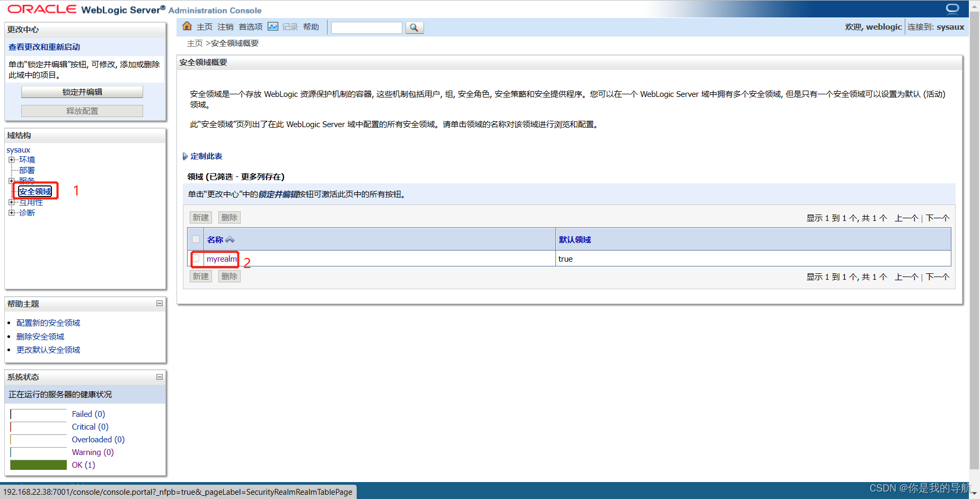Click upper 上一个 pagination link
Image resolution: width=980 pixels, height=499 pixels.
(x=906, y=218)
